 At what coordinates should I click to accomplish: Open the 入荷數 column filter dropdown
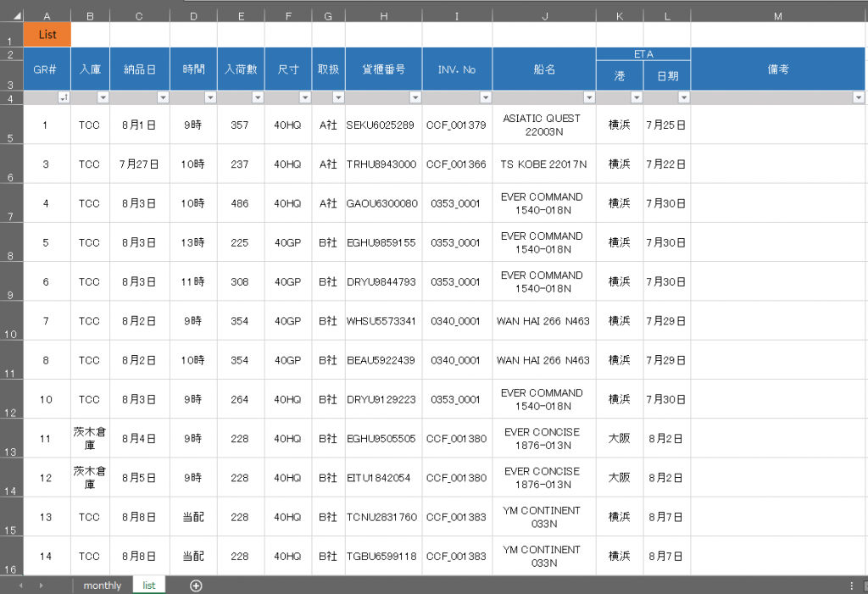click(x=258, y=97)
